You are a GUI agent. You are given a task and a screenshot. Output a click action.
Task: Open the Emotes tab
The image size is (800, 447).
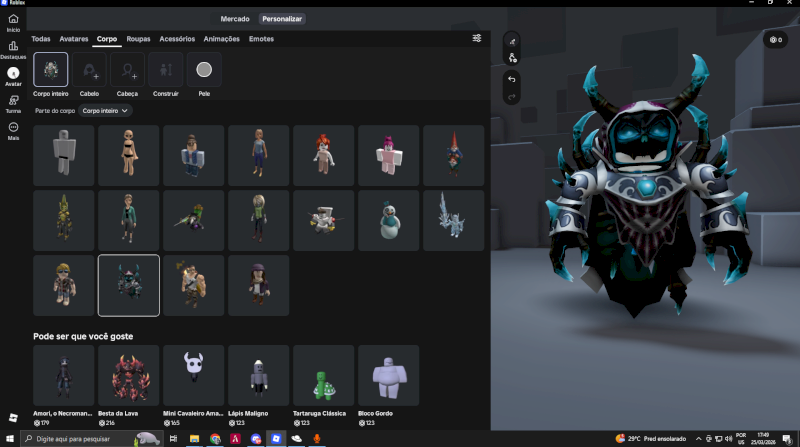pos(261,39)
